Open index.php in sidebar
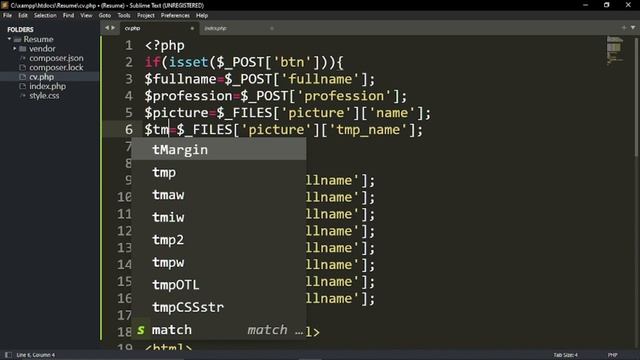 point(47,86)
